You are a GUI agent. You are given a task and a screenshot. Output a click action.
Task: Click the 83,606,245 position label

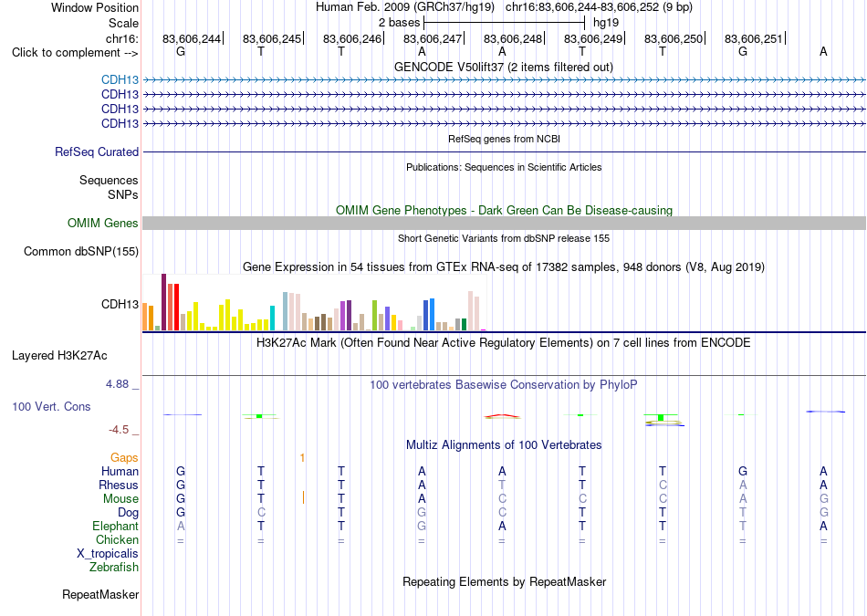(x=271, y=38)
